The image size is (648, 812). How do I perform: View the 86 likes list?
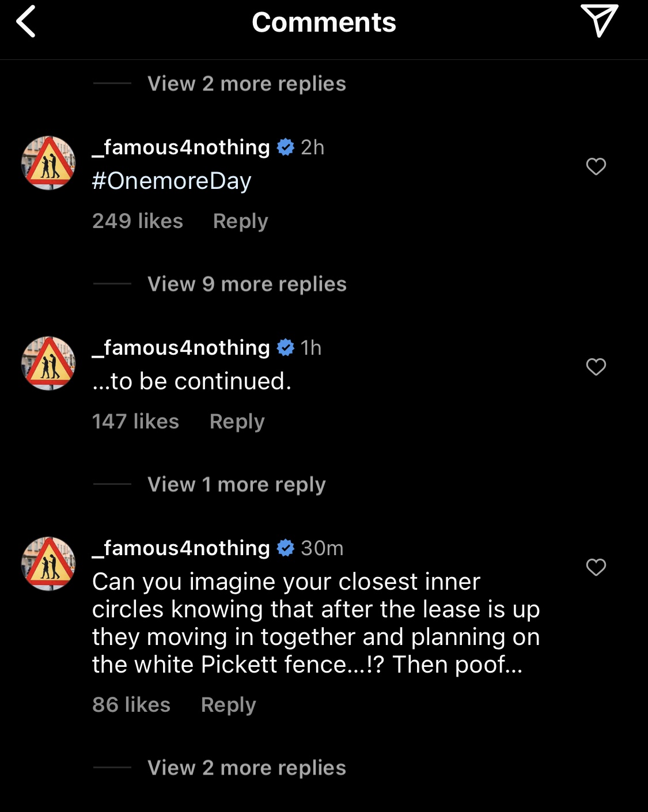tap(131, 705)
